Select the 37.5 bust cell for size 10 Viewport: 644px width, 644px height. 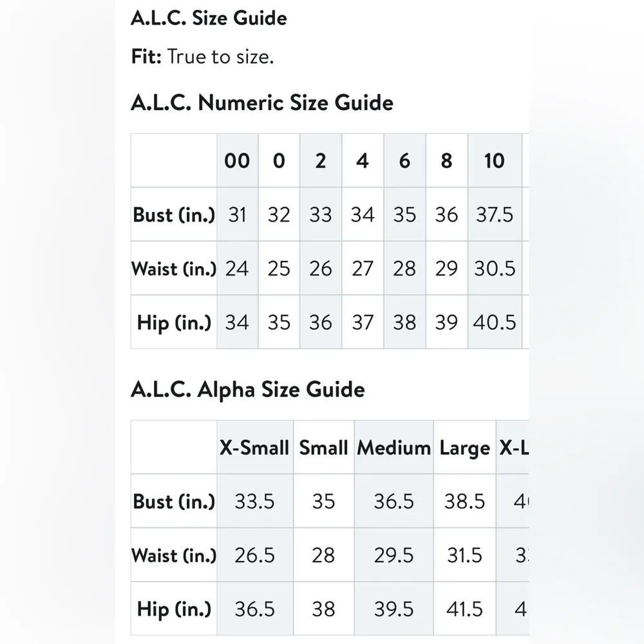point(494,214)
